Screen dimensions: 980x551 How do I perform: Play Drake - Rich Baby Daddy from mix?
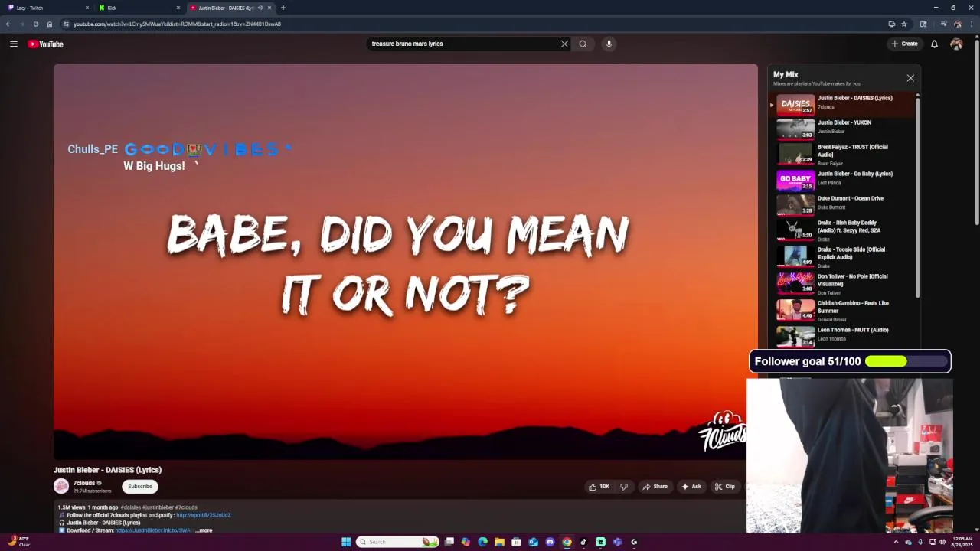842,230
